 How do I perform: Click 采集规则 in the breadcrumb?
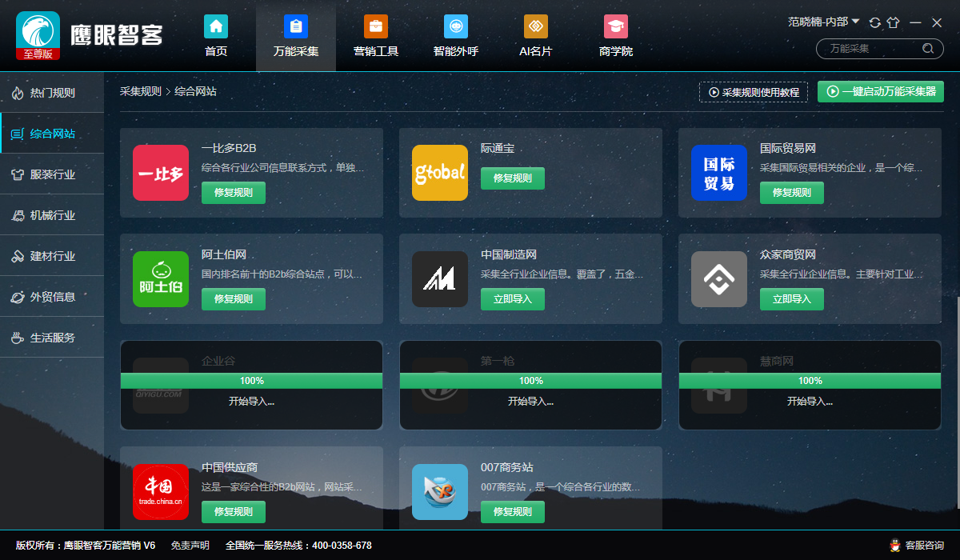tap(141, 92)
